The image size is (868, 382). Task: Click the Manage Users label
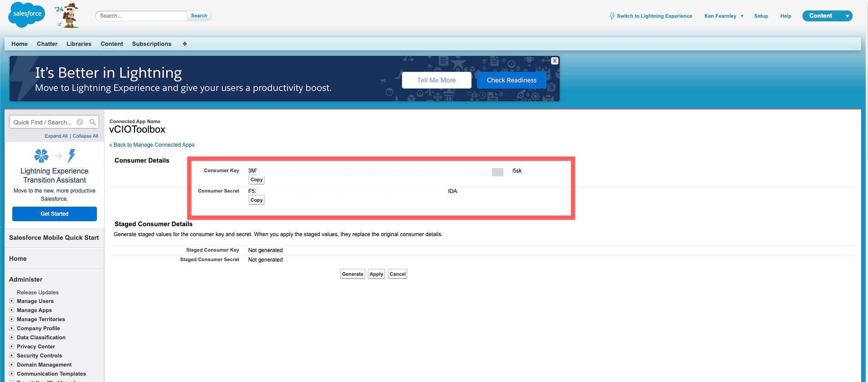coord(35,301)
